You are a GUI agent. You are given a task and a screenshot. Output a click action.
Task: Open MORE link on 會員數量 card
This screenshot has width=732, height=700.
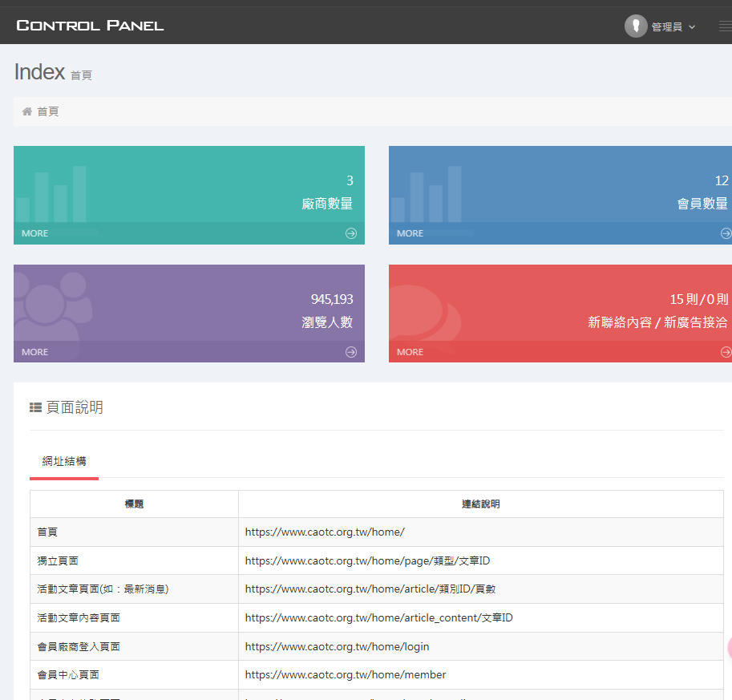pyautogui.click(x=410, y=233)
